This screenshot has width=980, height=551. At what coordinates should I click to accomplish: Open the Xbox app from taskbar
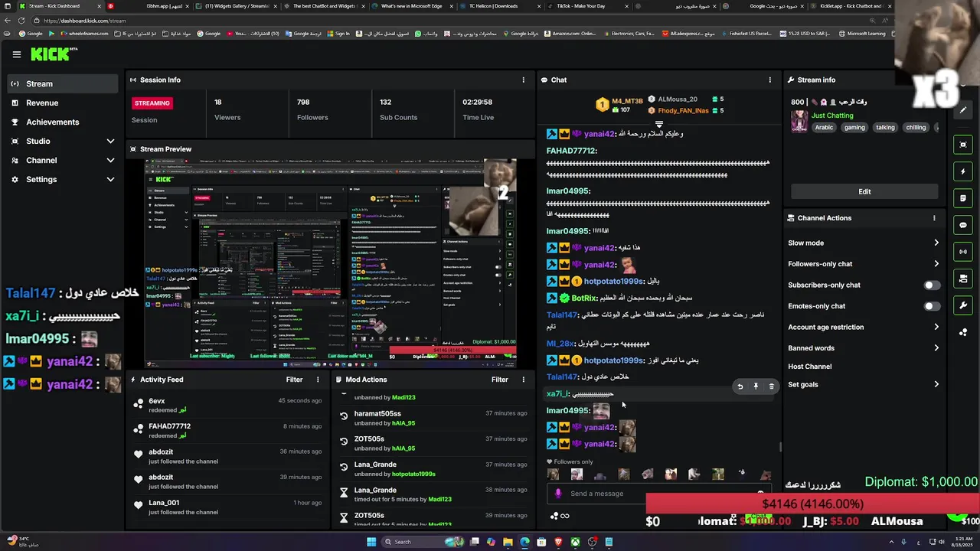click(575, 542)
